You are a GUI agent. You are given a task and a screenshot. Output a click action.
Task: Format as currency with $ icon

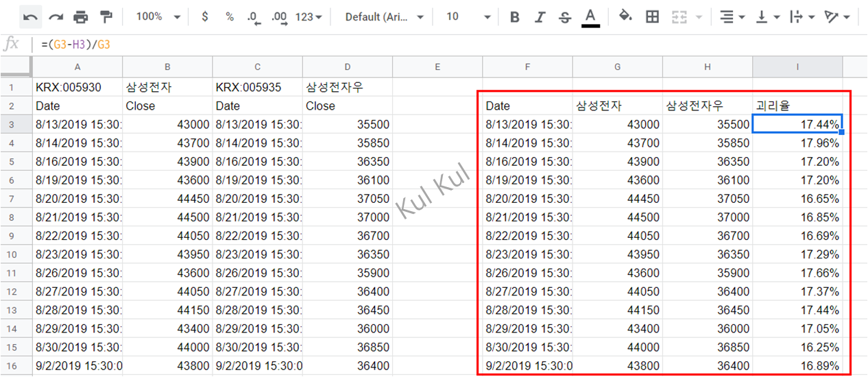pos(205,17)
